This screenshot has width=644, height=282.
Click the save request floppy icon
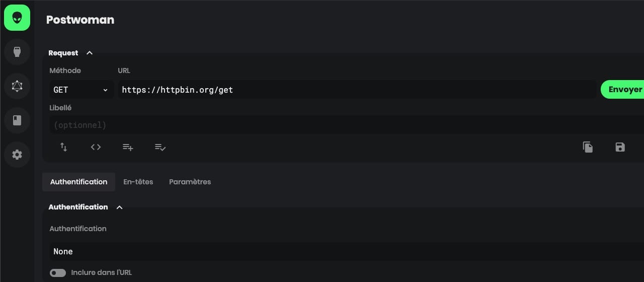click(620, 147)
